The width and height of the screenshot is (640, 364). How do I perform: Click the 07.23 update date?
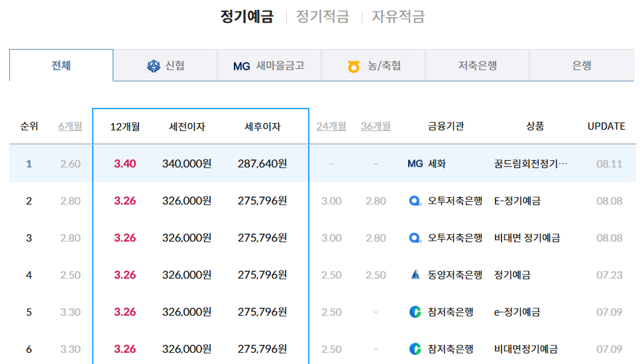(610, 275)
